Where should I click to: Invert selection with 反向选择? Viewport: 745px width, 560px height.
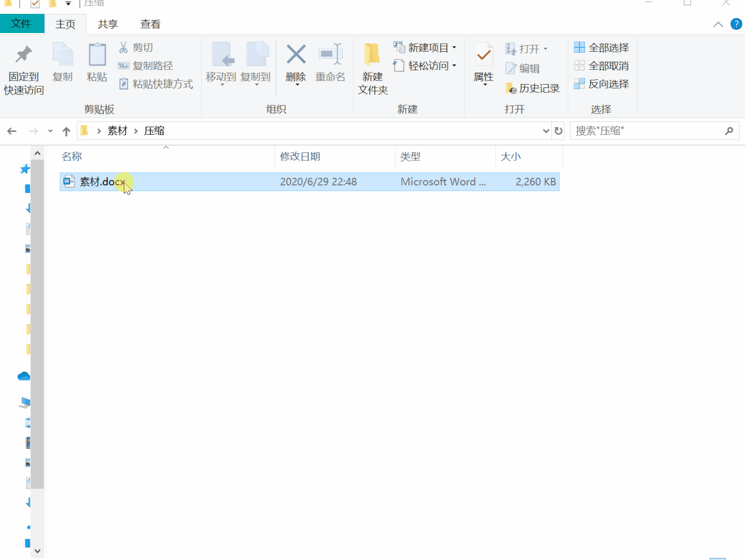coord(601,84)
